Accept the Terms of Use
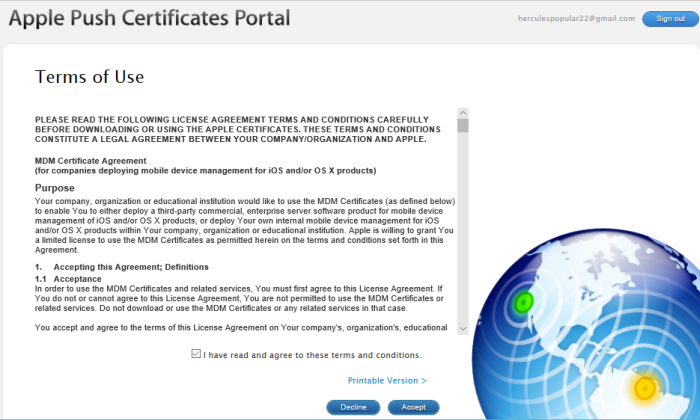Viewport: 700px width, 420px height. 413,407
